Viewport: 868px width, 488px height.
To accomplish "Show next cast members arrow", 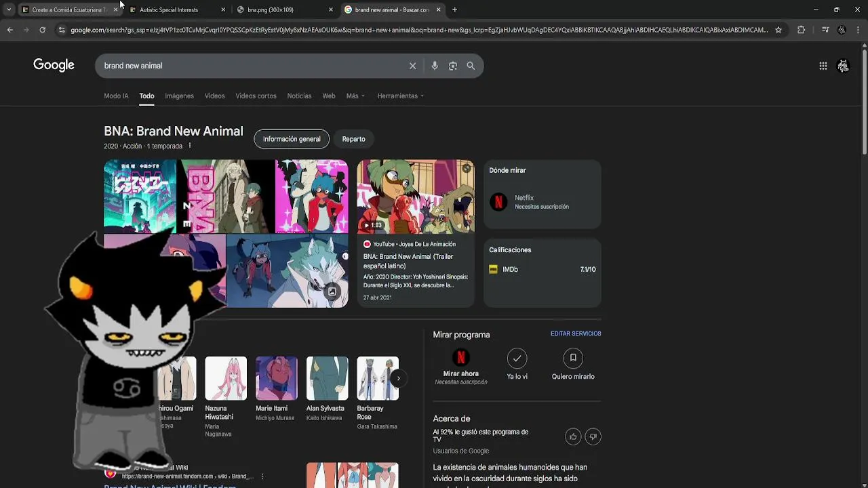I will 398,378.
